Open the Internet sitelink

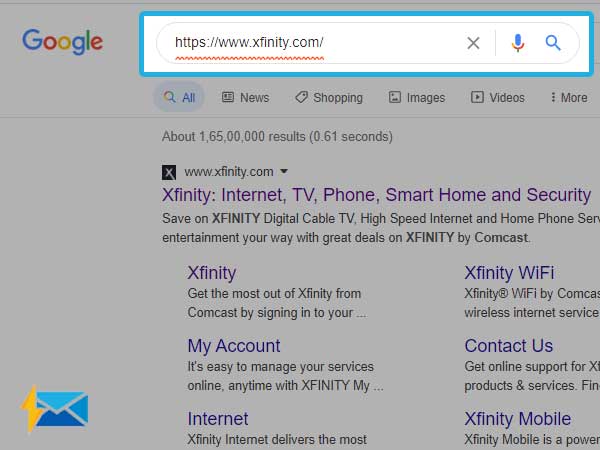[x=218, y=419]
